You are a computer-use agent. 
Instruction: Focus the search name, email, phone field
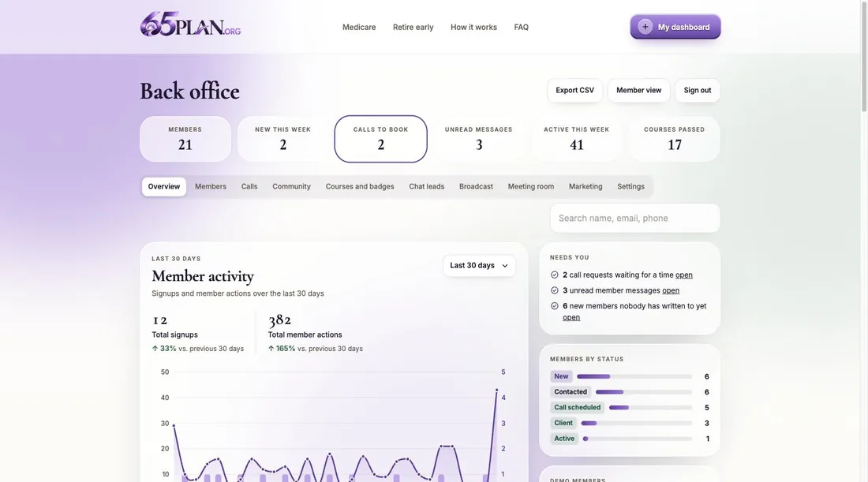pyautogui.click(x=635, y=218)
